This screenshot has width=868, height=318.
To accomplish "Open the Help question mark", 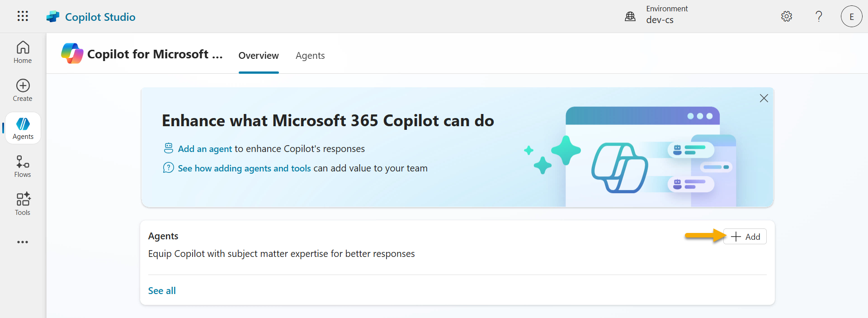I will pos(819,16).
